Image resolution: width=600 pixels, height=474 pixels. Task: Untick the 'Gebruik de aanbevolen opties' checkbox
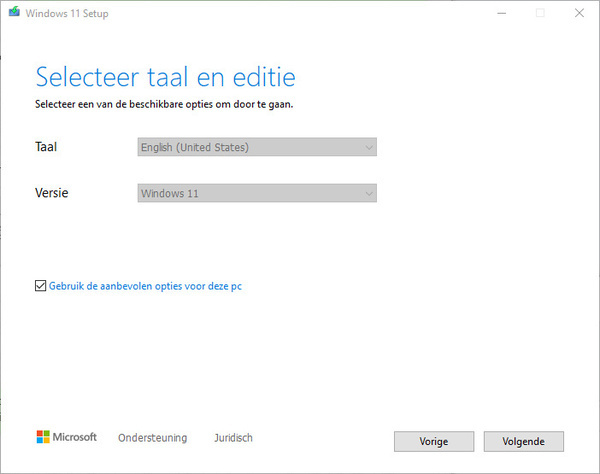(x=41, y=285)
